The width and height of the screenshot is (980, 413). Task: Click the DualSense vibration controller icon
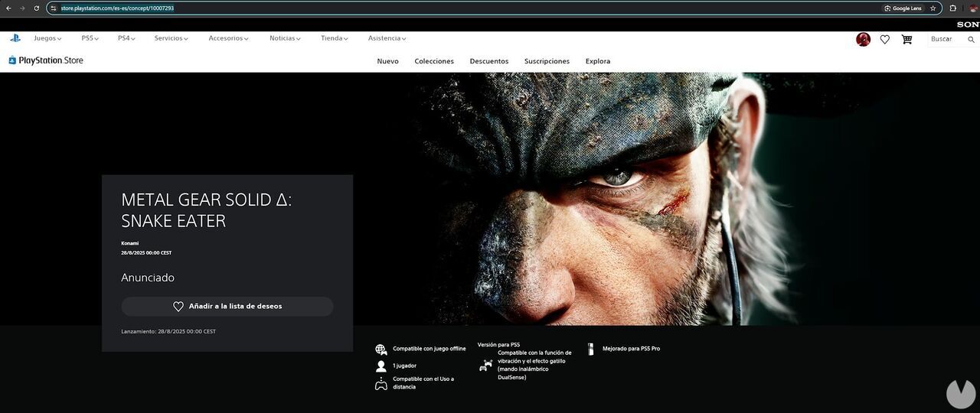coord(485,366)
